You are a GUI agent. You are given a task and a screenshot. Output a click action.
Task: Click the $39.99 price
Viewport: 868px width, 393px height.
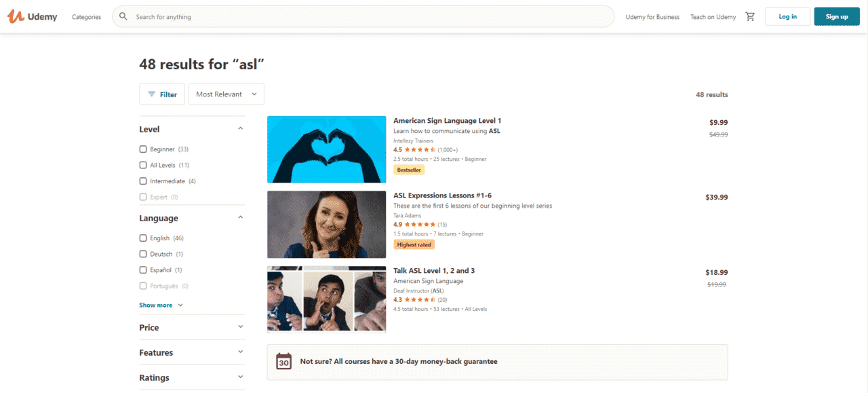pyautogui.click(x=717, y=198)
